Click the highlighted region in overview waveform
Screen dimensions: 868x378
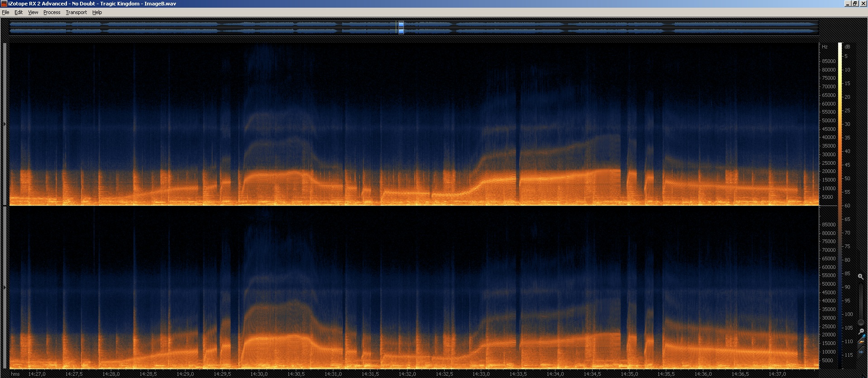click(x=401, y=28)
